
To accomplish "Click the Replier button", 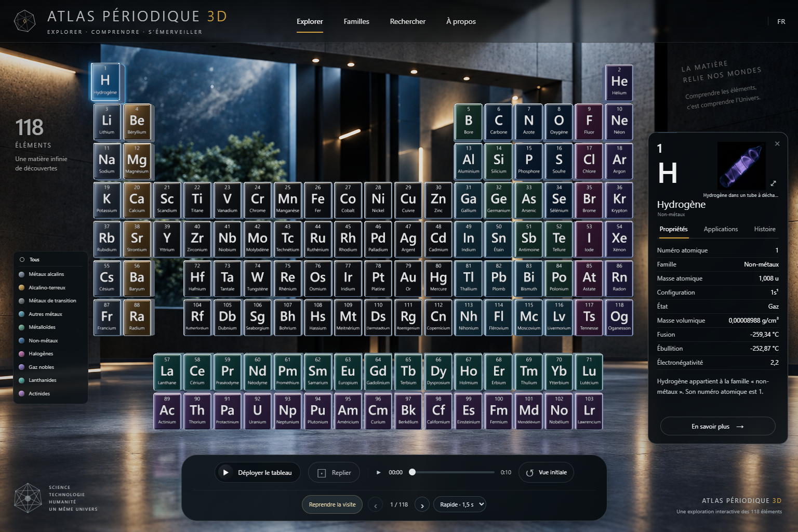I will coord(334,472).
